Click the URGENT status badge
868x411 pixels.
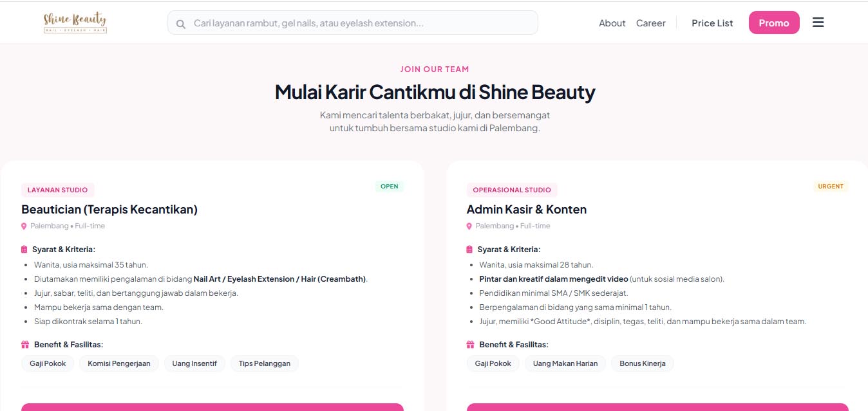[x=831, y=187]
